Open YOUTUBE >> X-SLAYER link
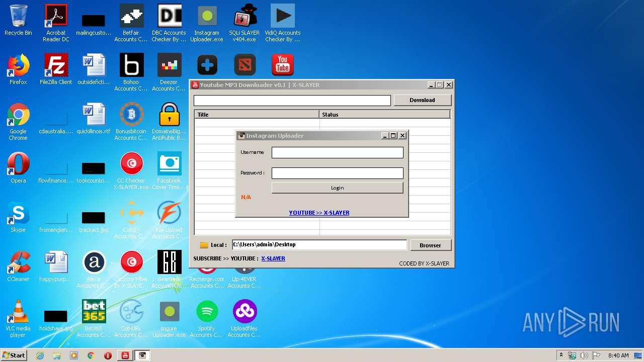Screen dimensions: 644x362 (319, 213)
